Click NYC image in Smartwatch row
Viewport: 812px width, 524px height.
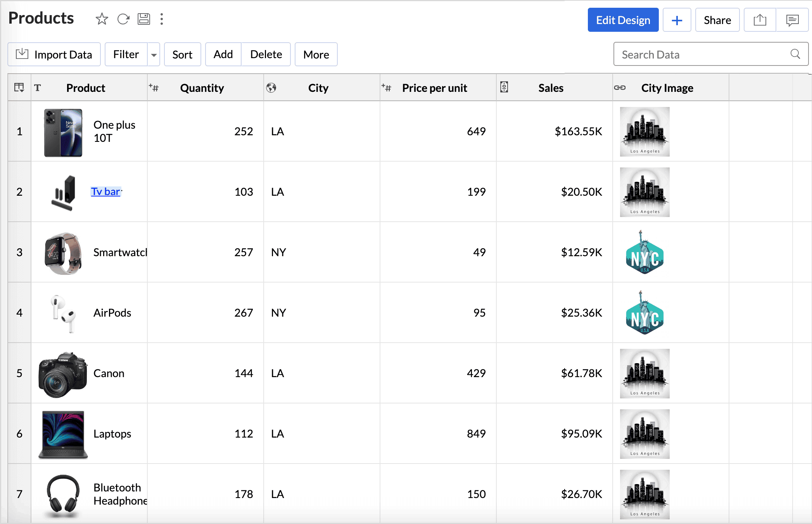(644, 252)
